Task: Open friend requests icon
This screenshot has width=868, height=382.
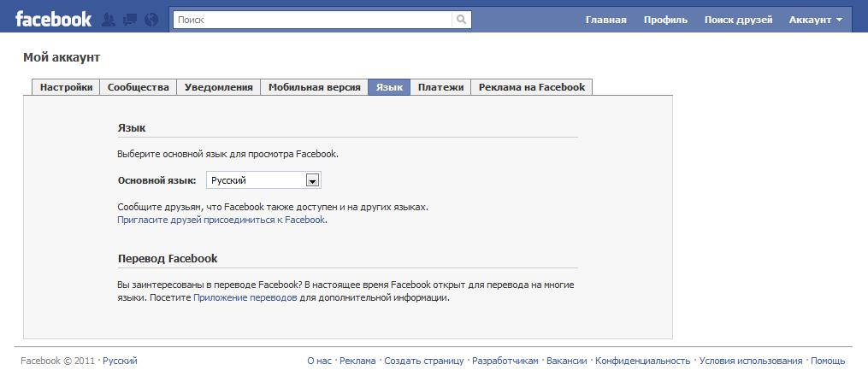Action: tap(109, 20)
